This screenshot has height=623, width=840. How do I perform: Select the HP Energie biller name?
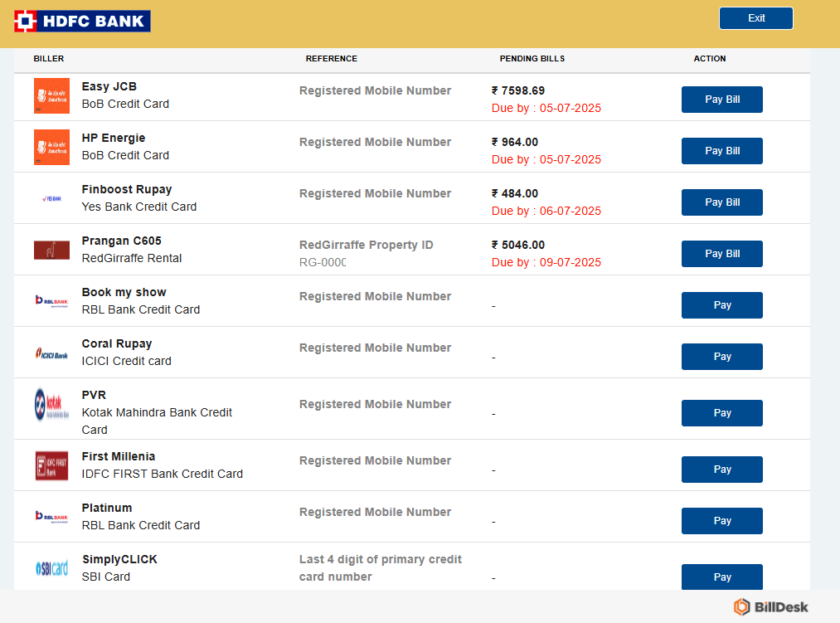[114, 138]
